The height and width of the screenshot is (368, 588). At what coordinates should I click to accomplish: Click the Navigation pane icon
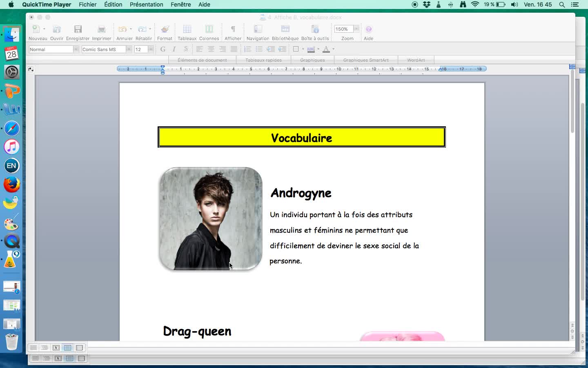[x=258, y=29]
